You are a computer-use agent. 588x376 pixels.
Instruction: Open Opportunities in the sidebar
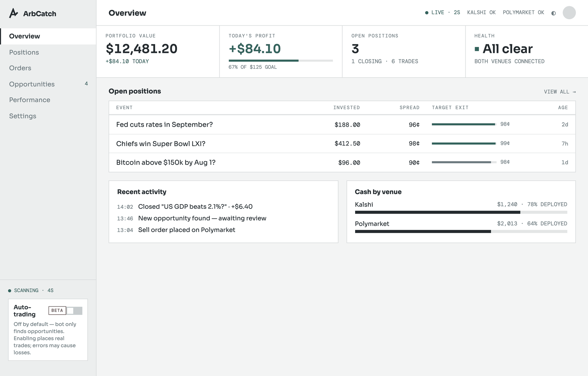(48, 84)
